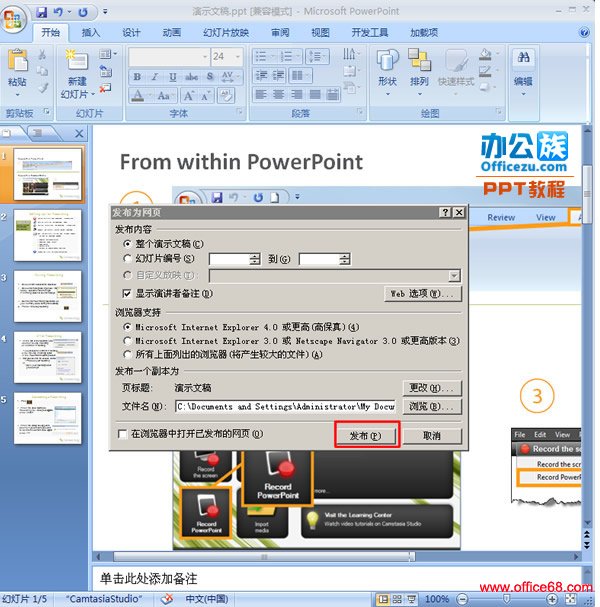
Task: Cut the selection with the scissors icon
Action: pyautogui.click(x=42, y=54)
